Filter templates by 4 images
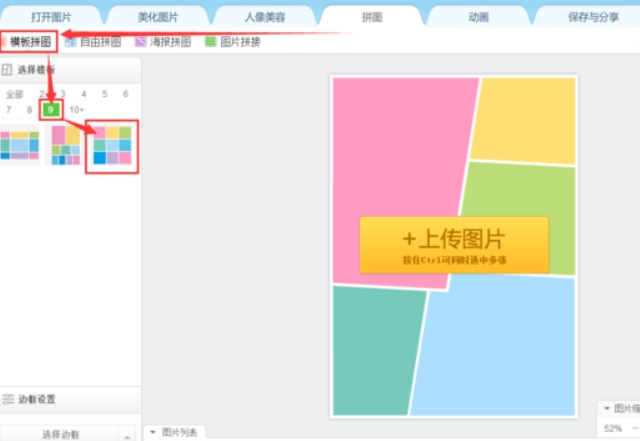640x441 pixels. pyautogui.click(x=84, y=94)
